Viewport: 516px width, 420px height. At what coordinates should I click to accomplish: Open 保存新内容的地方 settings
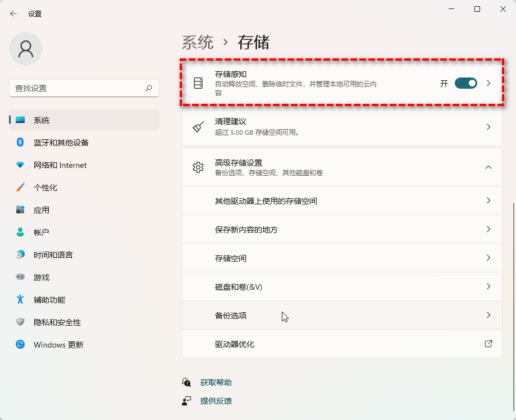coord(341,229)
